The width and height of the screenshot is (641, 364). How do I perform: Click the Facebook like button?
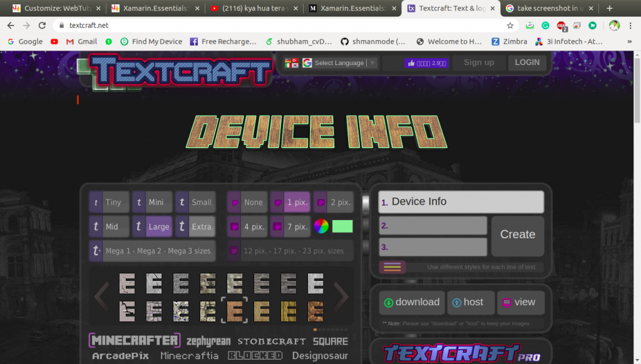[x=426, y=63]
